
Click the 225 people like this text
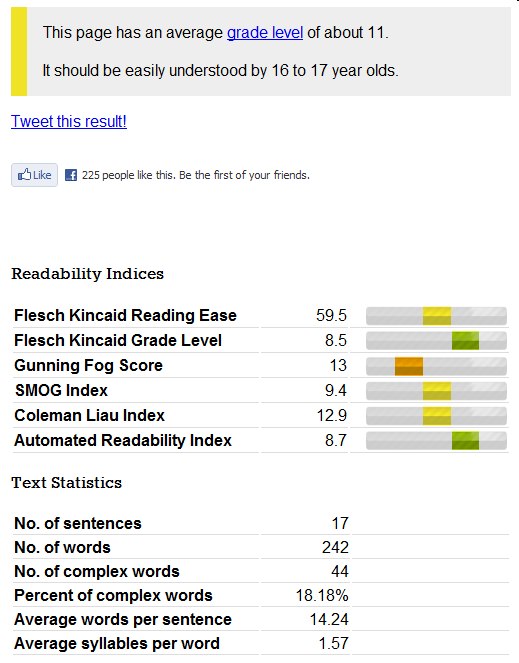click(196, 175)
